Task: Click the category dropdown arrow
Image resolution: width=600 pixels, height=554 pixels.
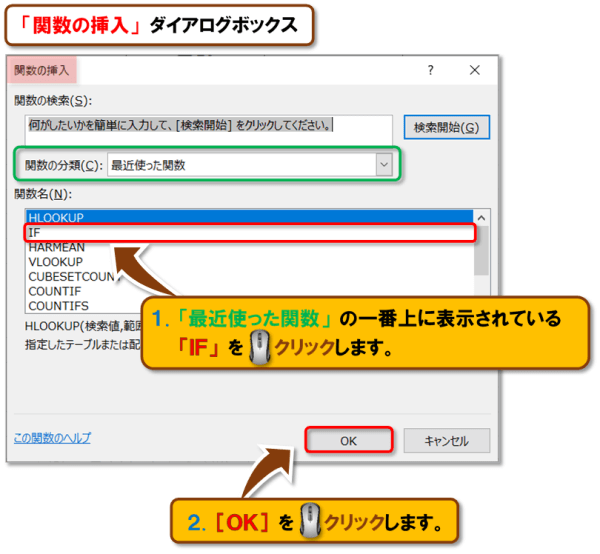Action: pyautogui.click(x=384, y=165)
